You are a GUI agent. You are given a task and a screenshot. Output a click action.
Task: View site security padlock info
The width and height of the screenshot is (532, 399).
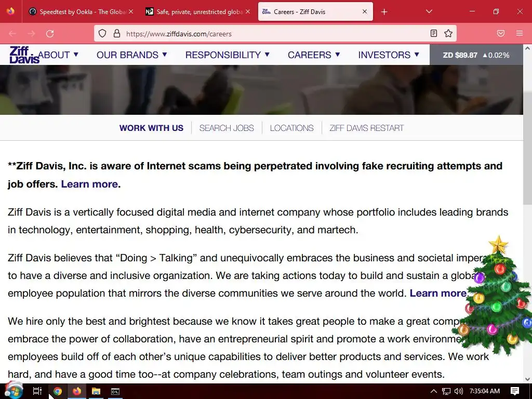(117, 33)
